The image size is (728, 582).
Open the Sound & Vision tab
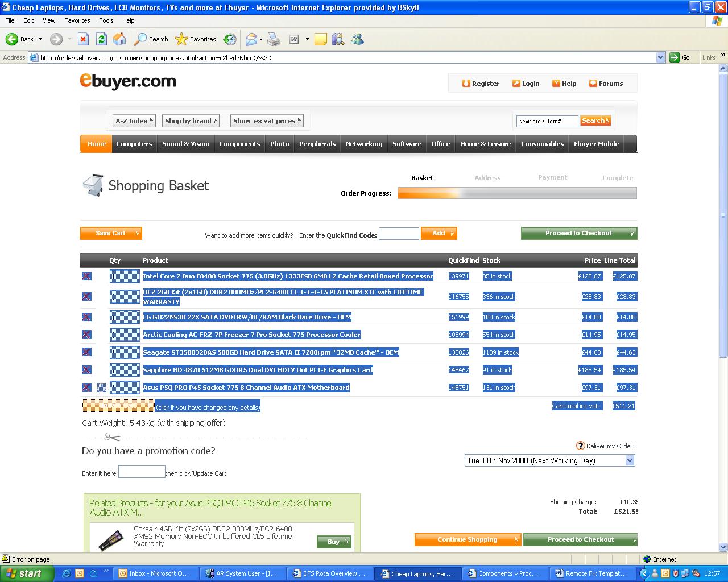point(186,144)
